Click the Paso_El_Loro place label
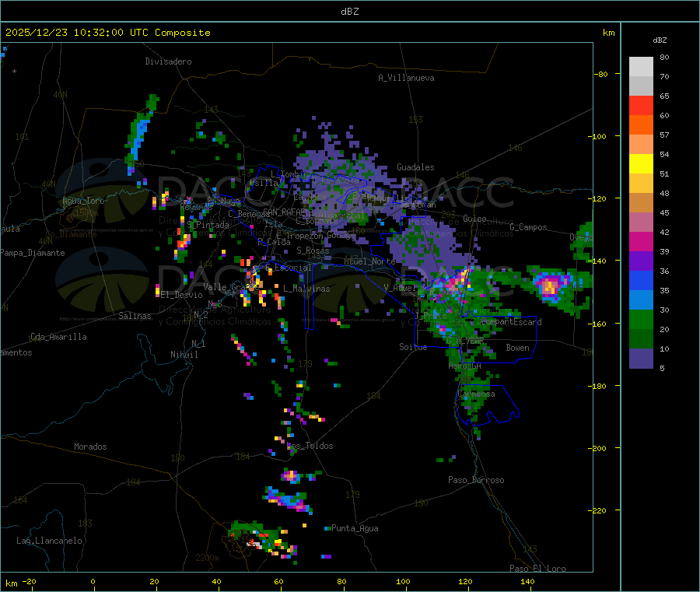The height and width of the screenshot is (592, 700). click(537, 569)
